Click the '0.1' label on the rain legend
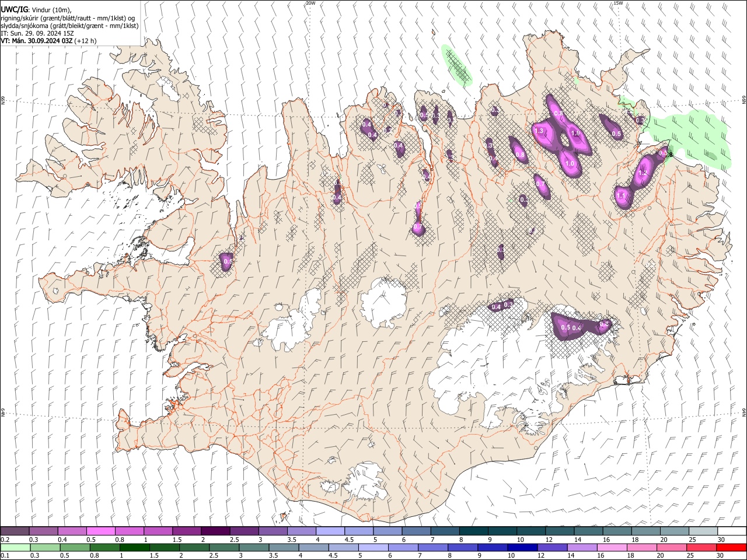Viewport: 747px width, 560px height. click(x=5, y=556)
